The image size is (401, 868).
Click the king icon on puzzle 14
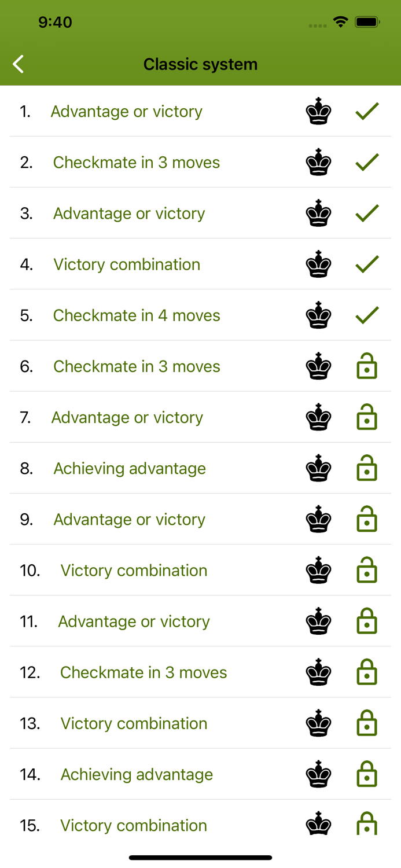(x=319, y=774)
